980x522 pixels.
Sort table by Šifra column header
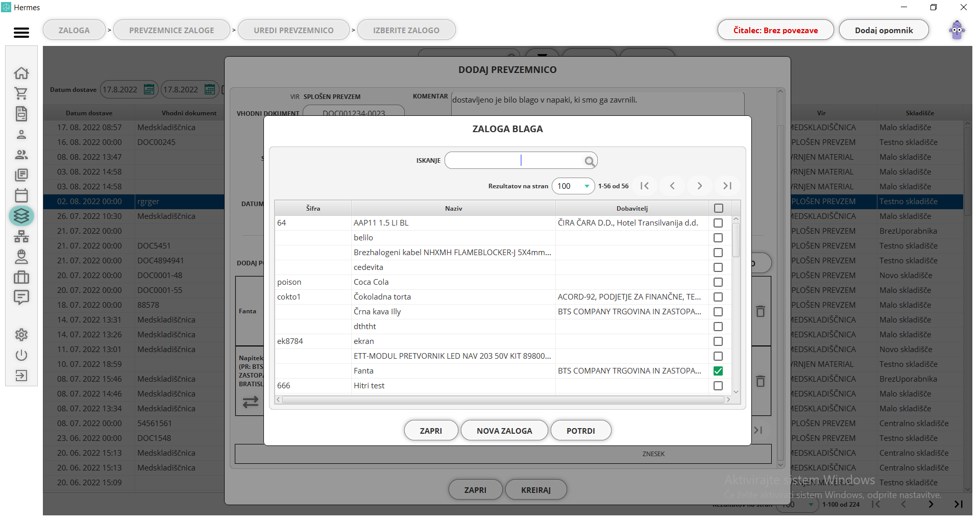click(313, 208)
